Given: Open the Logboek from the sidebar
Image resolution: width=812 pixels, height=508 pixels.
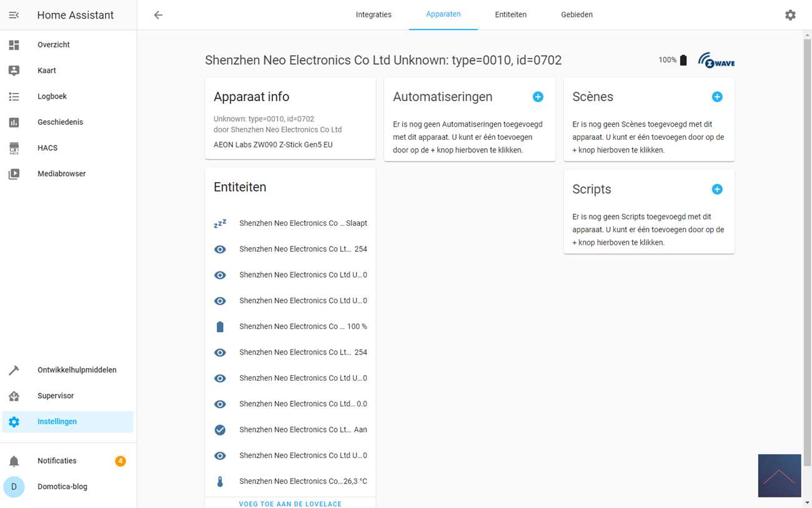Looking at the screenshot, I should tap(68, 96).
